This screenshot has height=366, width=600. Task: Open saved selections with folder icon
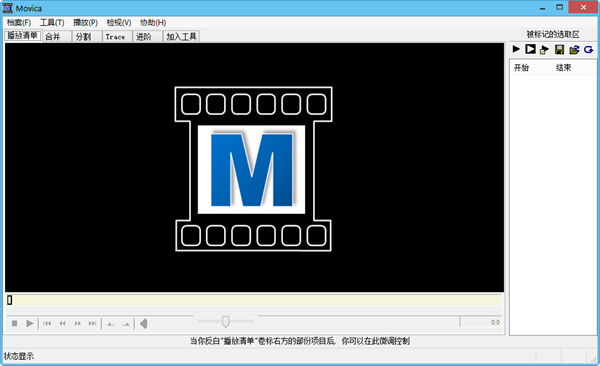574,49
